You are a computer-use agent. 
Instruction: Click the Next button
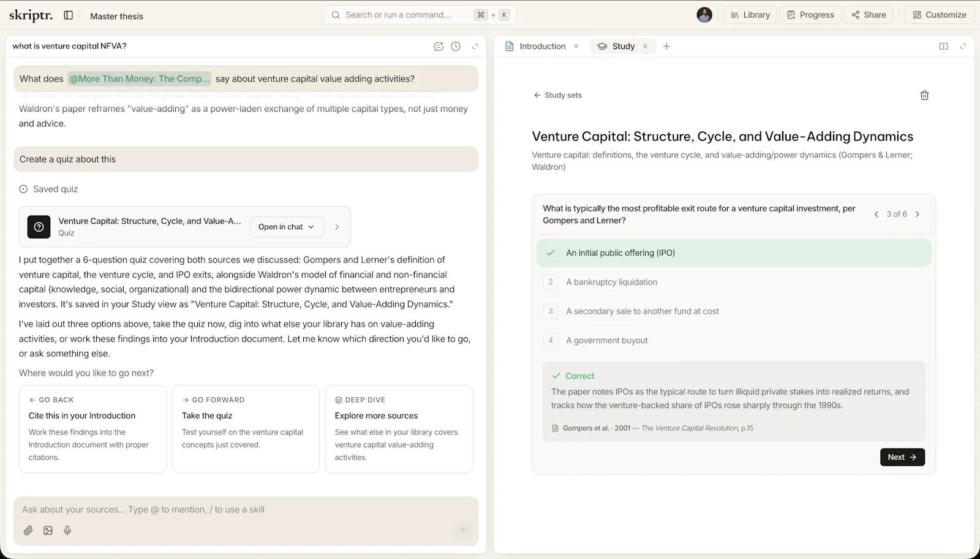pos(902,457)
